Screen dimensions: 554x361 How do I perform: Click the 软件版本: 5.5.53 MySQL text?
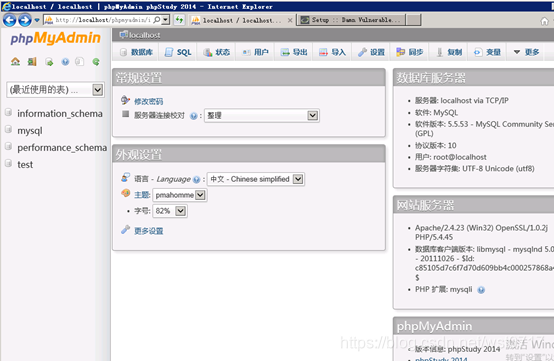tap(484, 128)
